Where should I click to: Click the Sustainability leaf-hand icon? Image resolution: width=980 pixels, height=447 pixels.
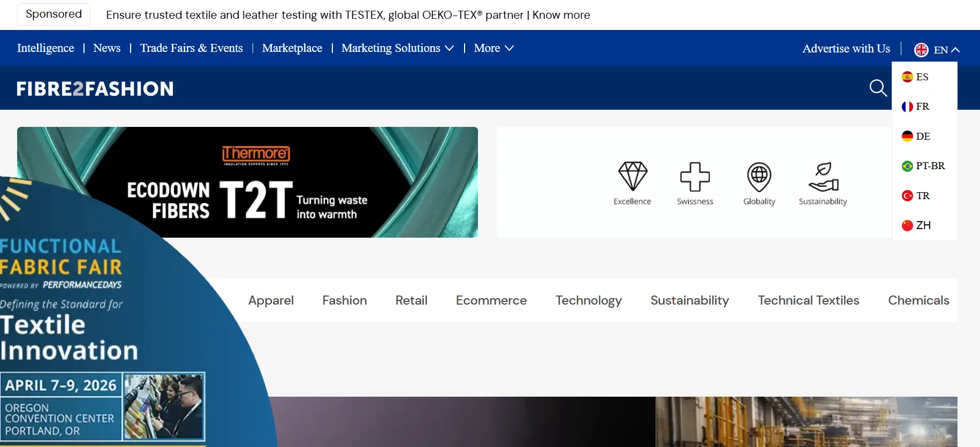[x=823, y=177]
